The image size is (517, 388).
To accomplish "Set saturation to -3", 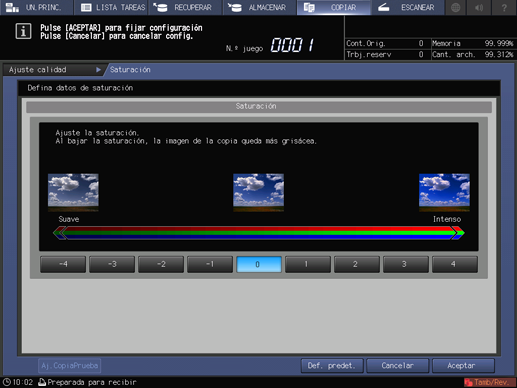I will (112, 264).
